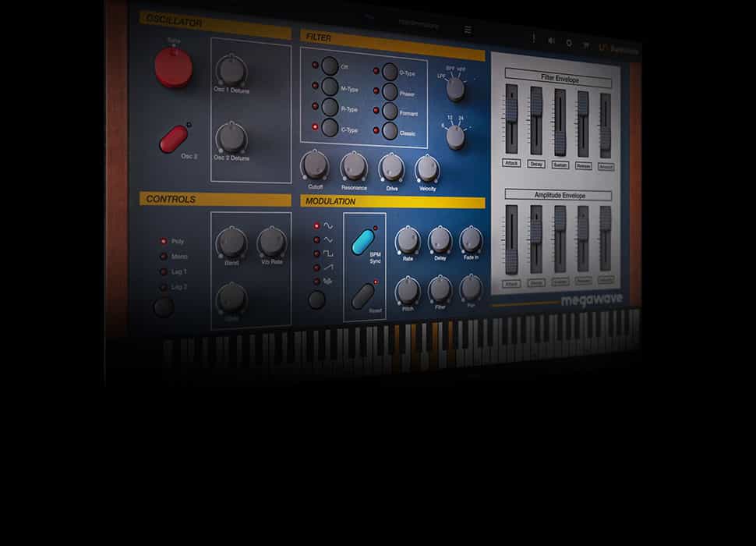This screenshot has height=546, width=756.
Task: Choose the C-Type filter button
Action: pyautogui.click(x=330, y=128)
